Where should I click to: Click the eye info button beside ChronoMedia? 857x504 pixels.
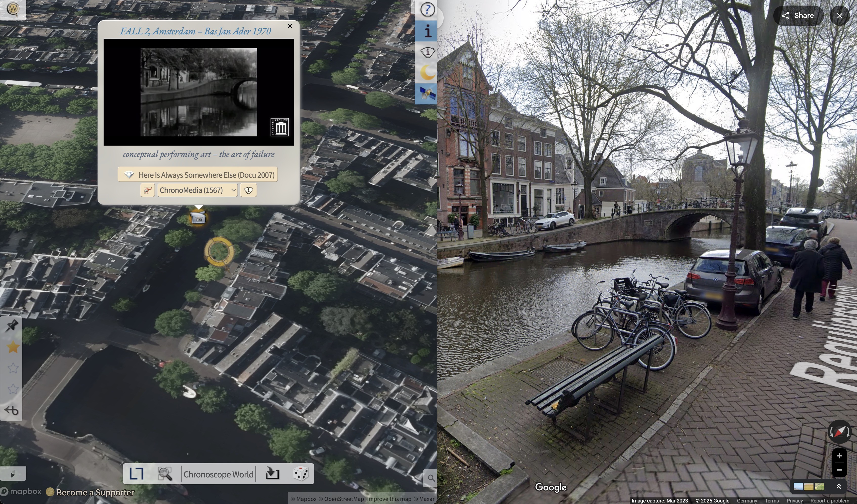click(x=249, y=190)
